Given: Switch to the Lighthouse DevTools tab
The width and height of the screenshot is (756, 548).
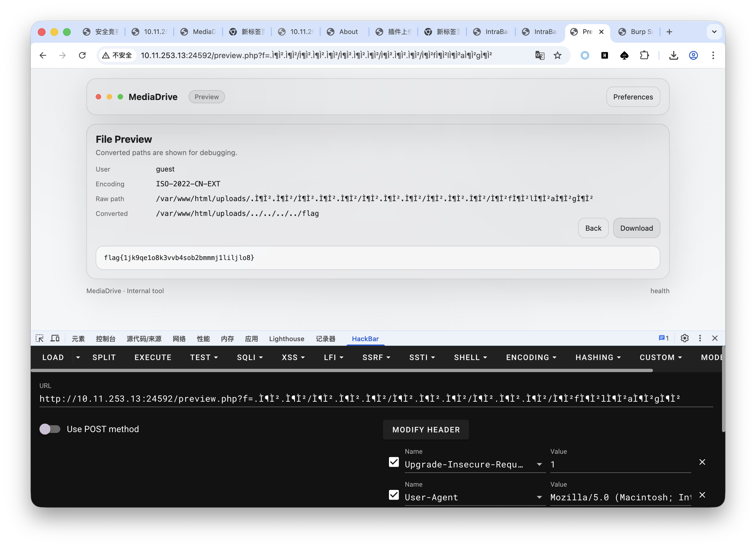Looking at the screenshot, I should 286,339.
